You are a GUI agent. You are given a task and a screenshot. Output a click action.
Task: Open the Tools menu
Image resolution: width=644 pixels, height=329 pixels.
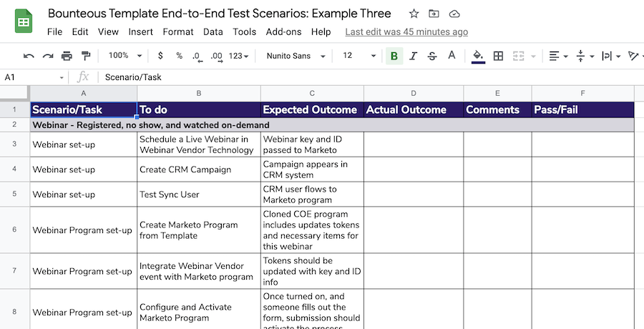pos(245,32)
